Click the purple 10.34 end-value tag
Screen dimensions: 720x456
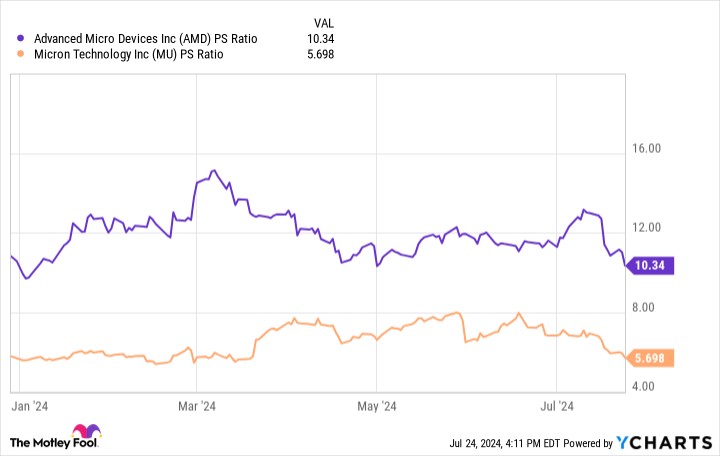point(655,266)
